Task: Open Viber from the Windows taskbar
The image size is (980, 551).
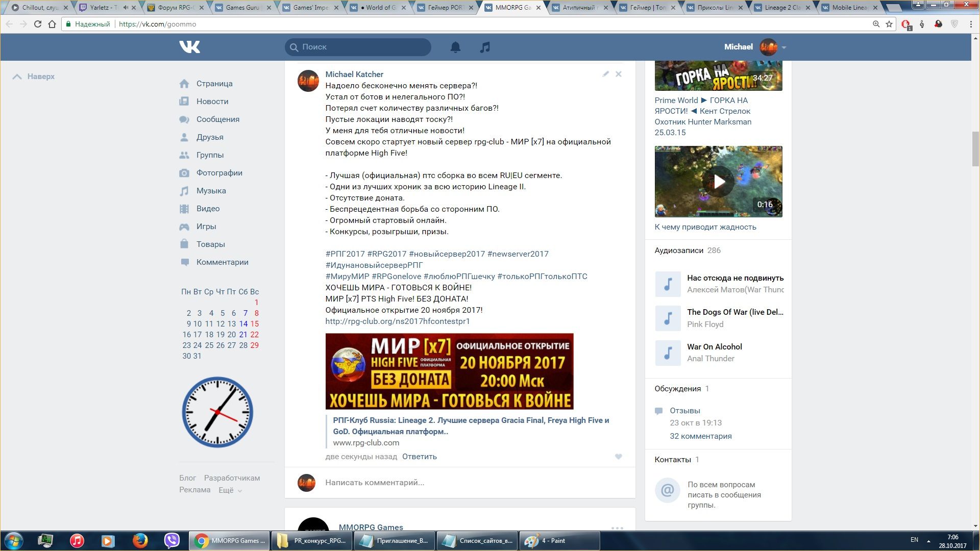Action: [x=172, y=540]
